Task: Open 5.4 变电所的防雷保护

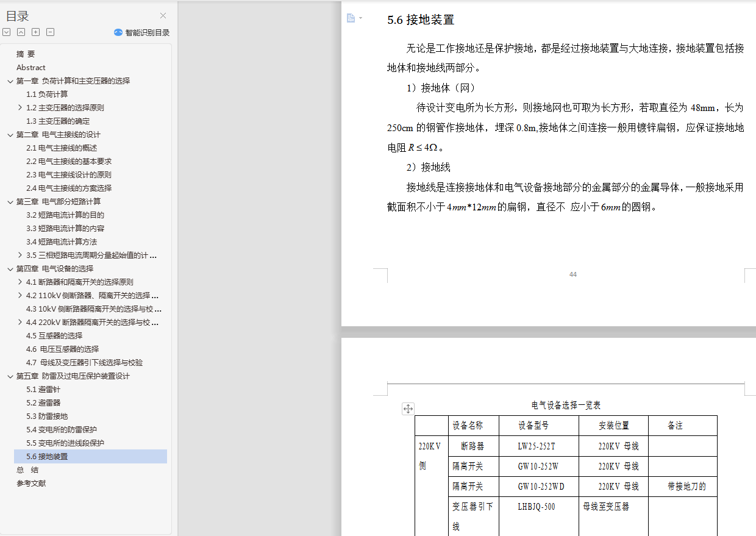Action: 62,430
